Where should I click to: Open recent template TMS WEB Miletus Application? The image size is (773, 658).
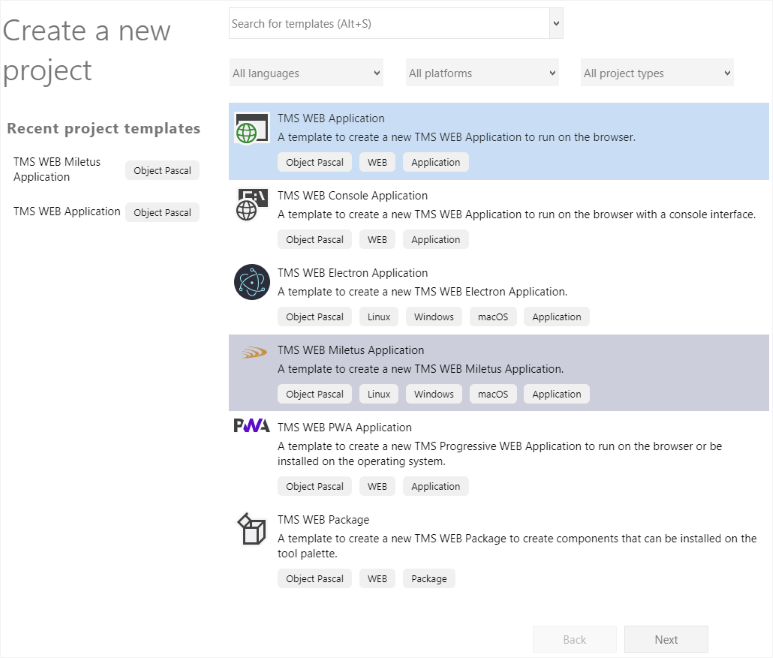tap(57, 169)
